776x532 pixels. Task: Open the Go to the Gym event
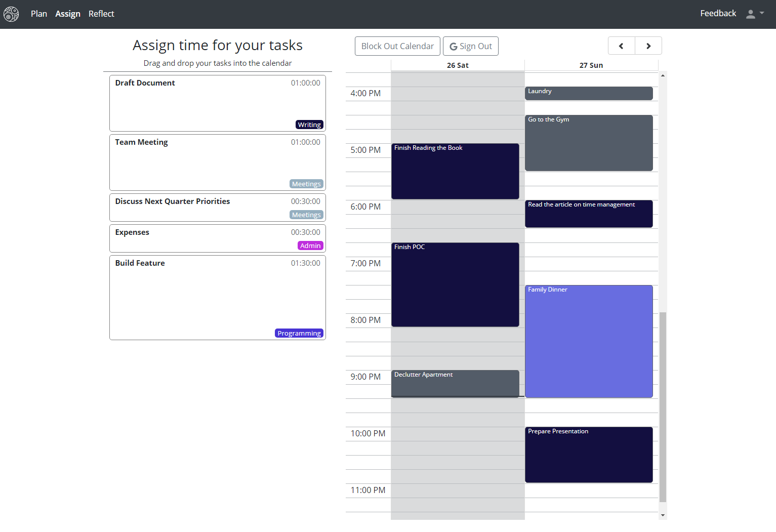point(589,143)
